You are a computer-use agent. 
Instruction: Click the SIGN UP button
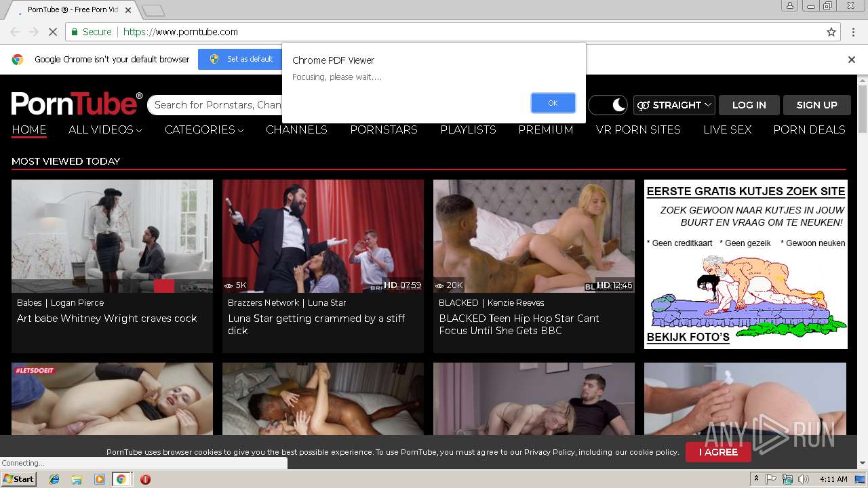[x=816, y=105]
